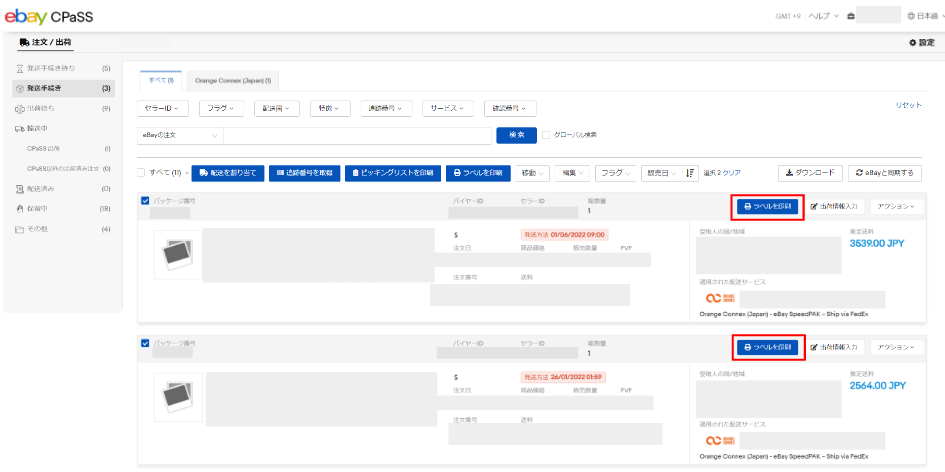The height and width of the screenshot is (472, 945).
Task: Switch to the Orange Connex (Japan) tab
Action: click(x=238, y=79)
